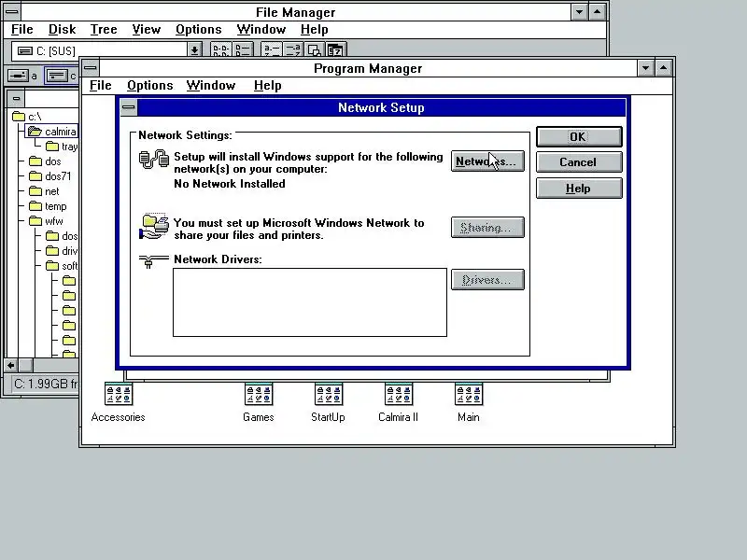Viewport: 747px width, 560px height.
Task: Open the File menu in File Manager
Action: pos(21,30)
